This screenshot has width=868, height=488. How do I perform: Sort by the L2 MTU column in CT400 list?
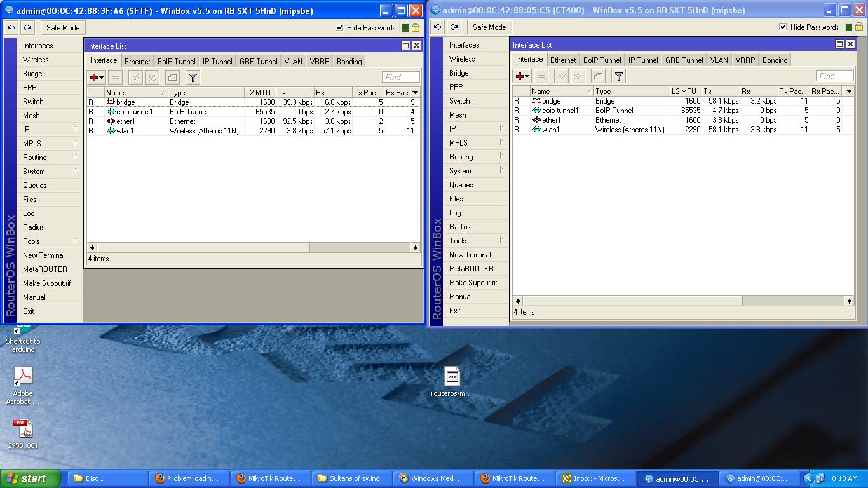click(685, 91)
